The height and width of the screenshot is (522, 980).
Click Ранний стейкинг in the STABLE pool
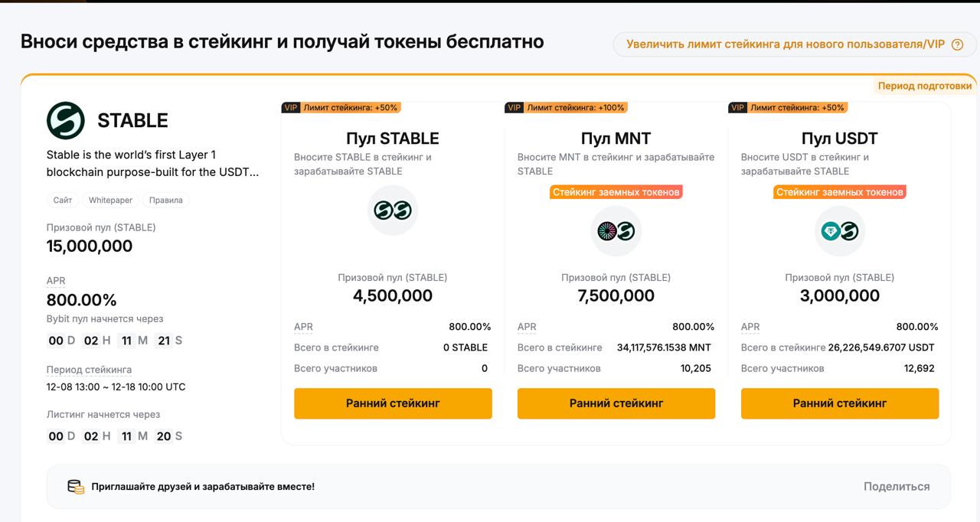392,403
